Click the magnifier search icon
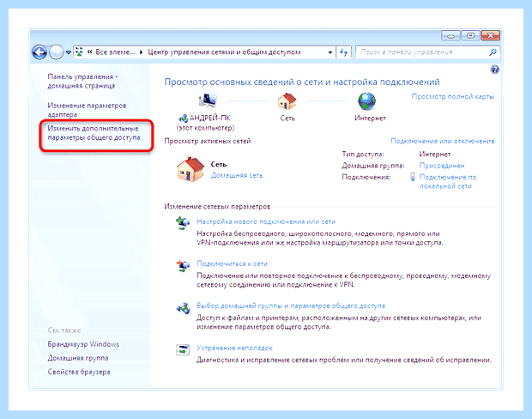 click(493, 52)
